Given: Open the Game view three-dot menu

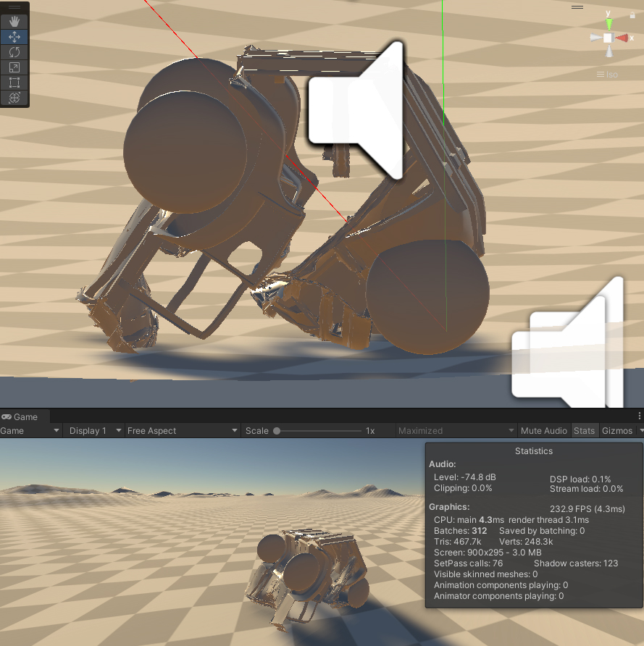Looking at the screenshot, I should click(x=639, y=416).
